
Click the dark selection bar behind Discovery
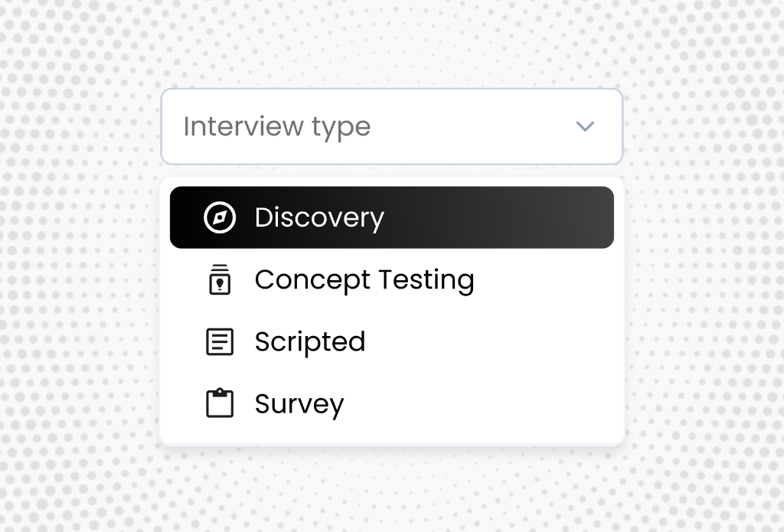[x=498, y=217]
